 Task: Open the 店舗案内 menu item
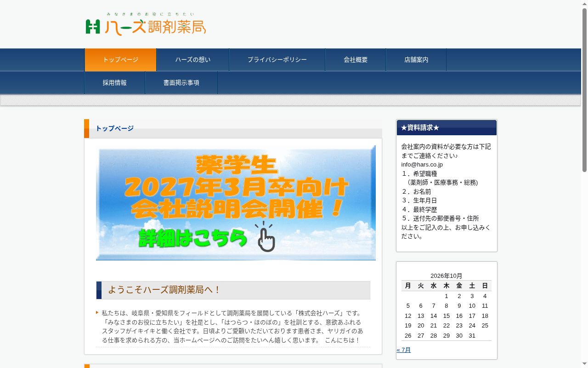(416, 60)
